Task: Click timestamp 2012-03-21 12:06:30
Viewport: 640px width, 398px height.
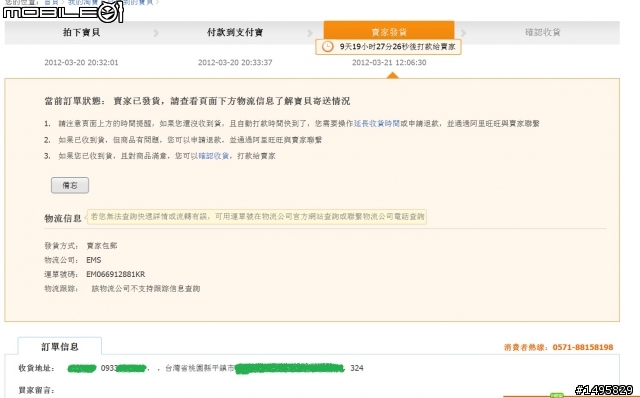Action: pyautogui.click(x=389, y=62)
